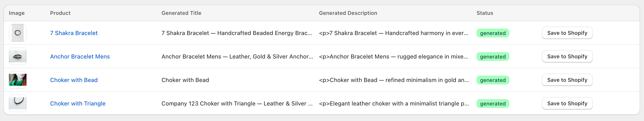Open the Choker with Bead product image

click(17, 80)
